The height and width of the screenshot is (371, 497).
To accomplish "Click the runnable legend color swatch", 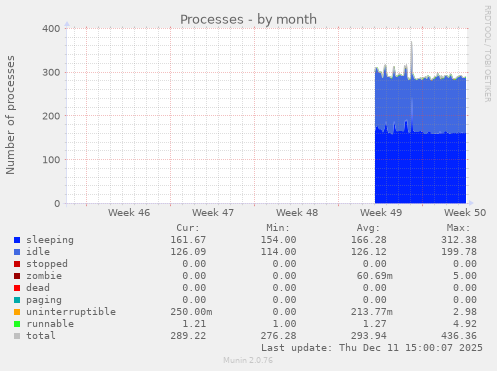I will [x=17, y=324].
